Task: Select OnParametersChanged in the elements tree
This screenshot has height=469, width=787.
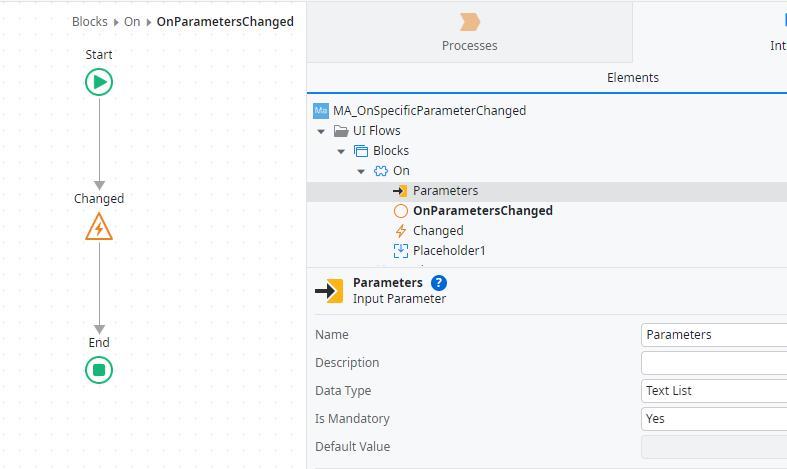Action: (482, 211)
